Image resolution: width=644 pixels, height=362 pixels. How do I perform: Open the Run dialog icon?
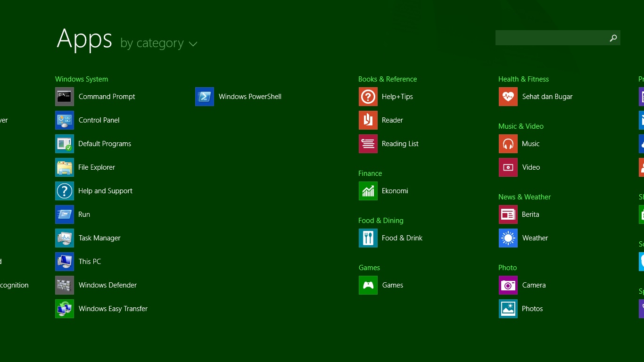65,214
